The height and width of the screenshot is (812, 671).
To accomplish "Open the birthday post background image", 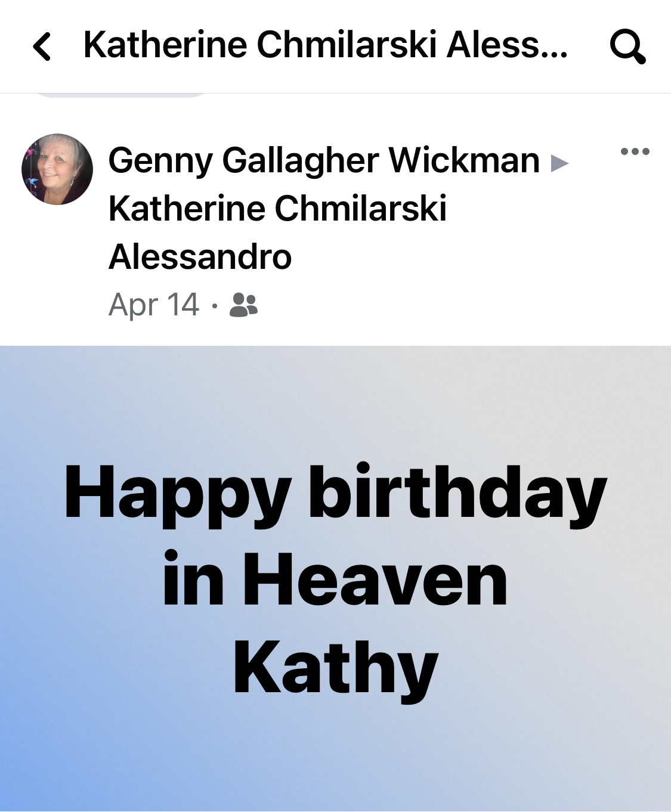I will [335, 579].
